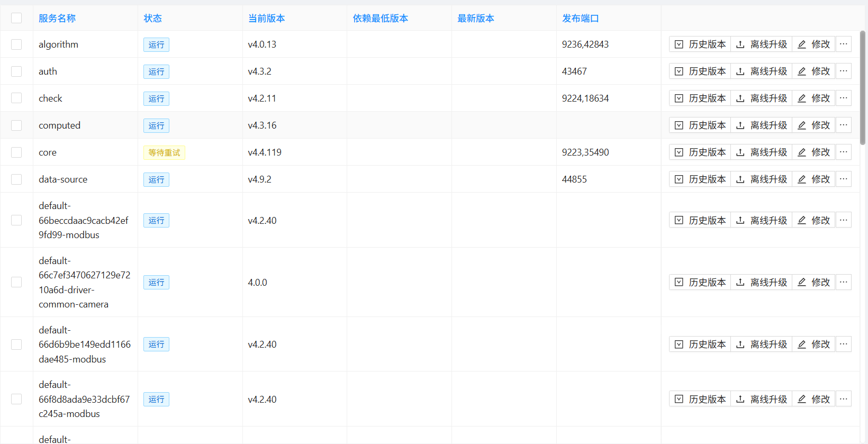Tick checkbox for default-66d6b9be149edd1166dae485-modbus
This screenshot has width=868, height=444.
16,345
